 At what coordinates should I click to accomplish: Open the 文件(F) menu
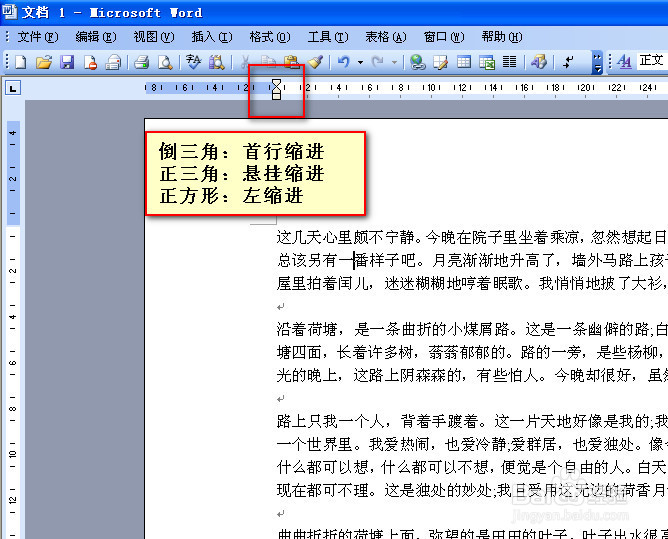pos(37,37)
